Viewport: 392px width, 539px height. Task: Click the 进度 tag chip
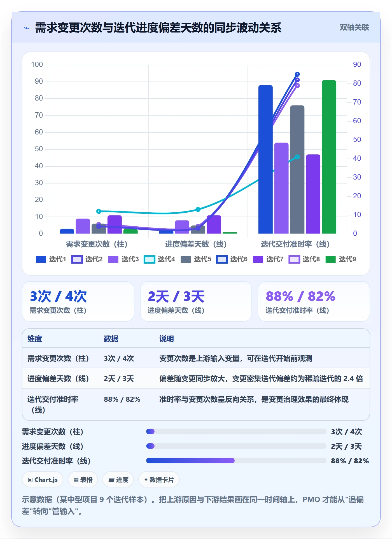pyautogui.click(x=118, y=480)
